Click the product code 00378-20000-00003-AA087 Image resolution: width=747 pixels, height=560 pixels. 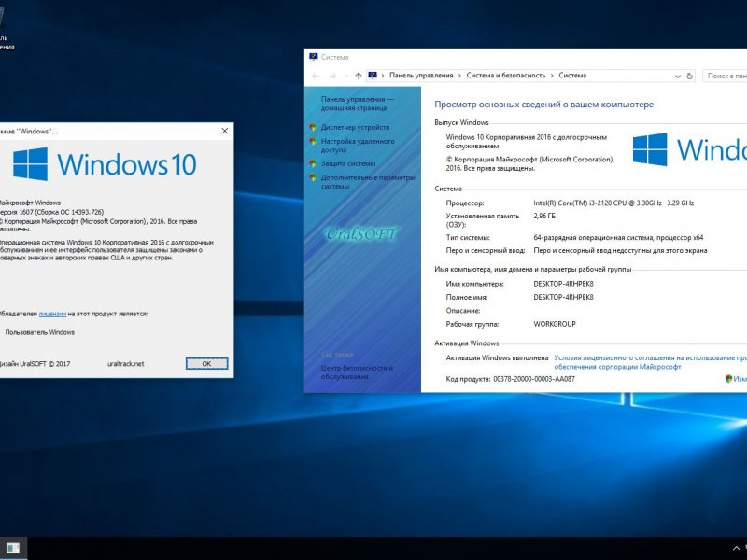(534, 379)
